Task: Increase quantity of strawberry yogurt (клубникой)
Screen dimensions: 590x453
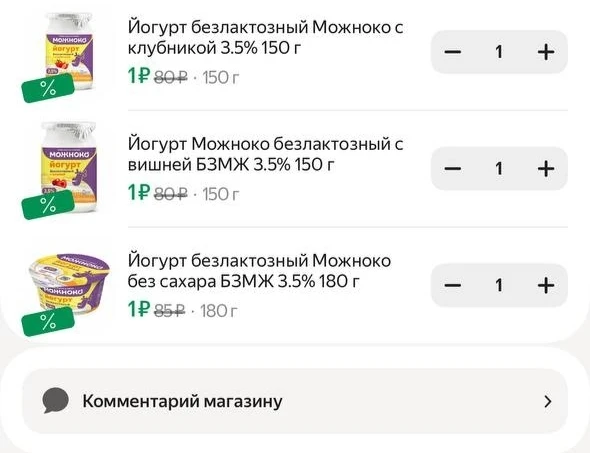Action: 546,52
